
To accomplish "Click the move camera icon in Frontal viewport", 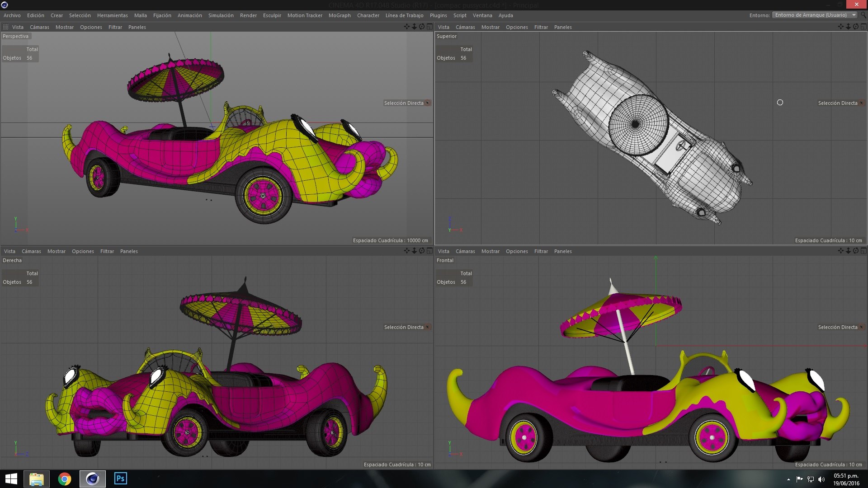I will click(840, 251).
